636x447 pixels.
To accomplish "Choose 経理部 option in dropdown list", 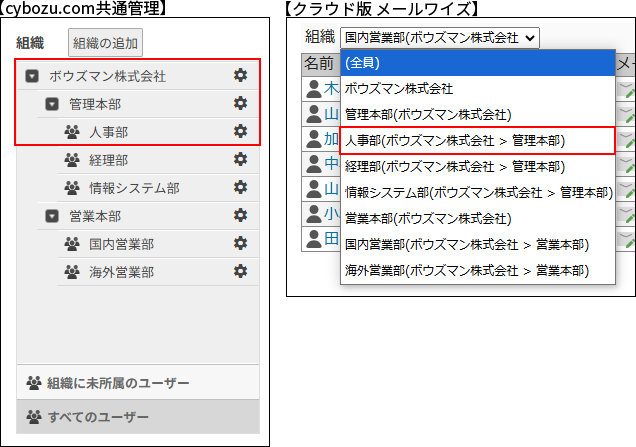I will click(478, 167).
